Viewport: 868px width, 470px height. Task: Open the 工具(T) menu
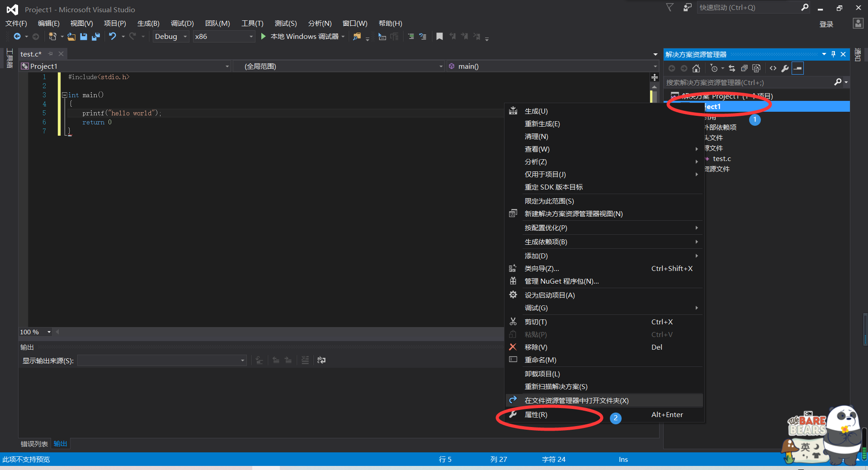252,24
